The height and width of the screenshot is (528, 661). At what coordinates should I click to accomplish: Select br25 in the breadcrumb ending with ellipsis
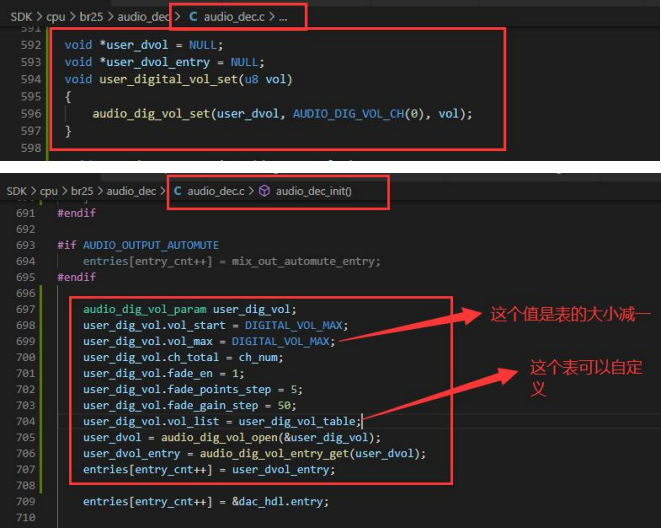pyautogui.click(x=91, y=17)
